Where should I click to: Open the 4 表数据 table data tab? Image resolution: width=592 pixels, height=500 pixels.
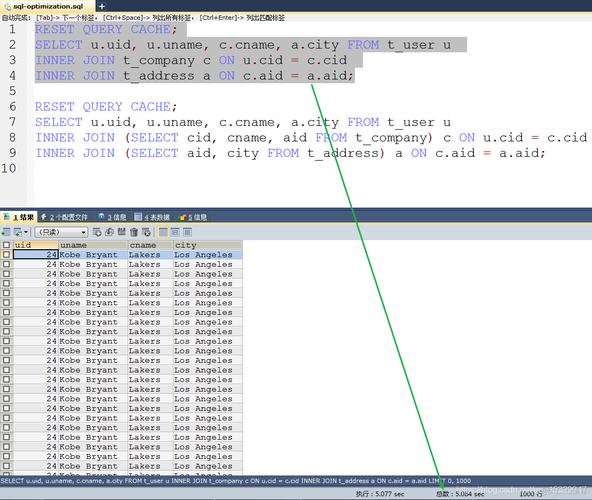tap(152, 217)
